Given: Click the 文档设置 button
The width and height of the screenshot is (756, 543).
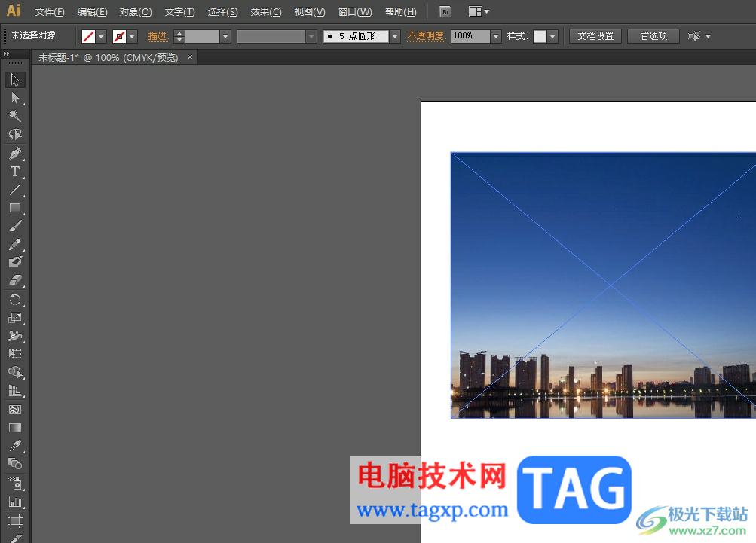Looking at the screenshot, I should click(595, 36).
